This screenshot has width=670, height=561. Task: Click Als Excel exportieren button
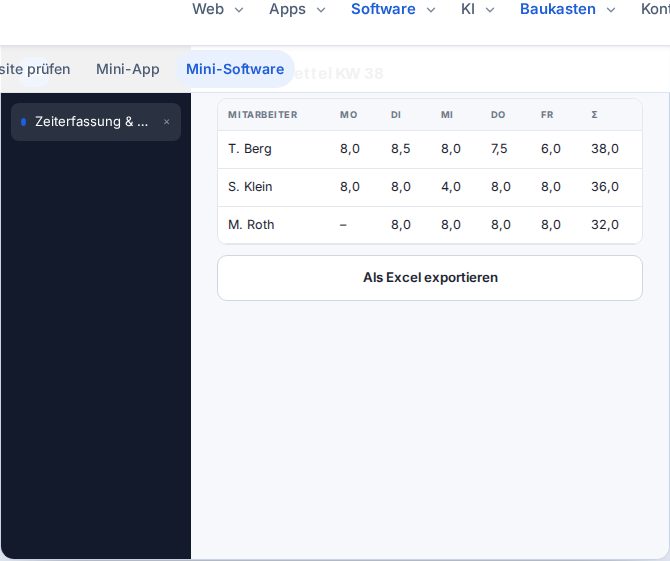coord(430,278)
